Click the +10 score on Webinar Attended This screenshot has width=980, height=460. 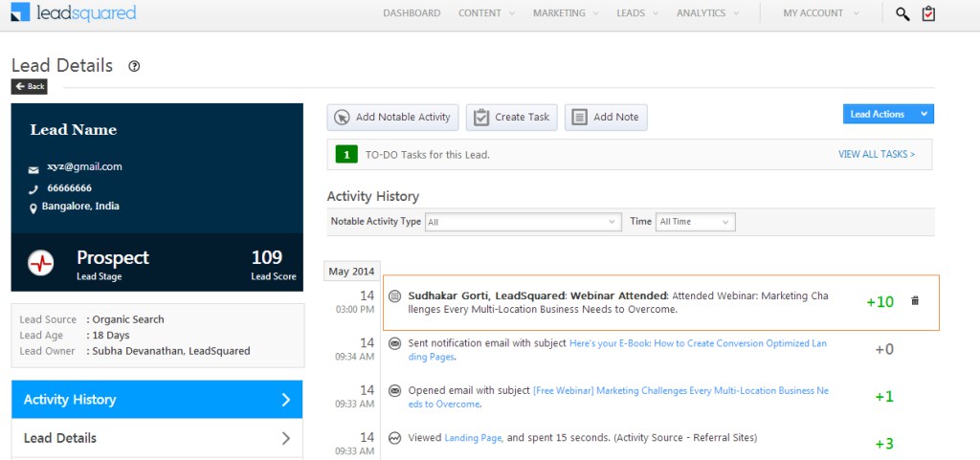[880, 302]
